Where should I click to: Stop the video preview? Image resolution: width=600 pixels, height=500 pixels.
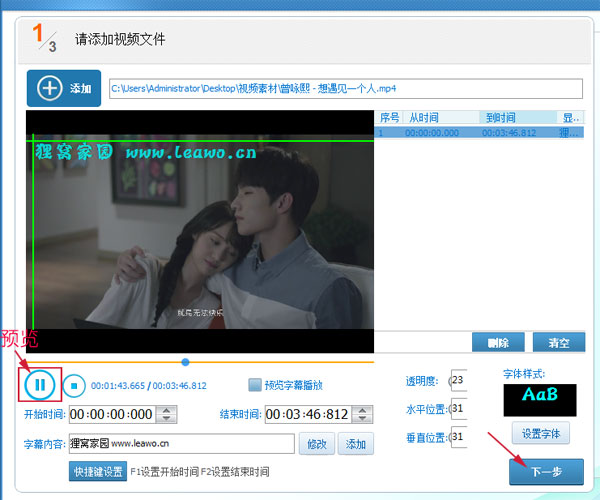pos(74,386)
